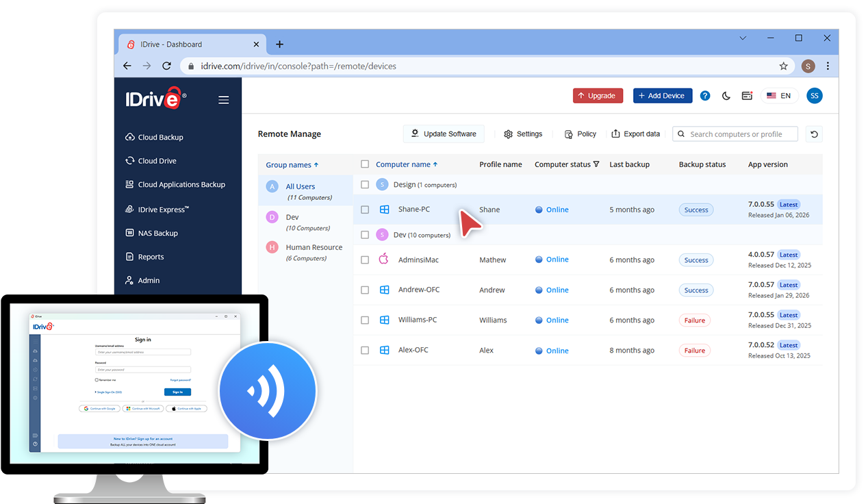
Task: Click the Sign in button in IDrive window
Action: (177, 392)
